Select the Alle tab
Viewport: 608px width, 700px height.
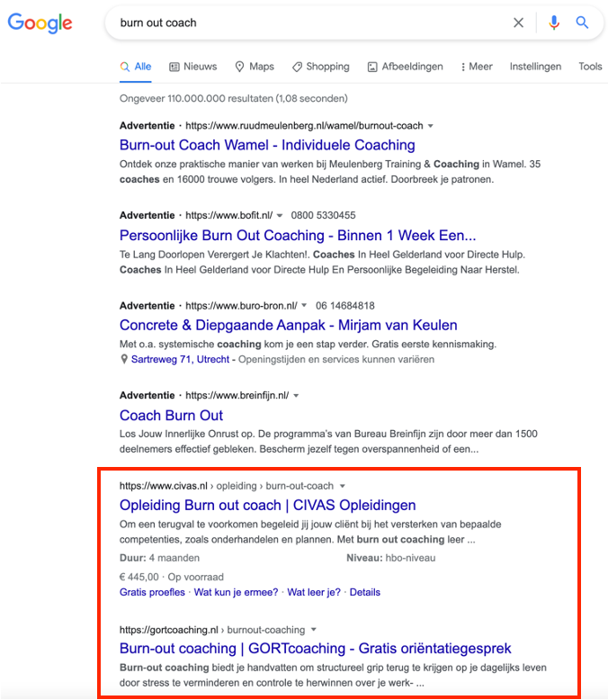(x=136, y=67)
